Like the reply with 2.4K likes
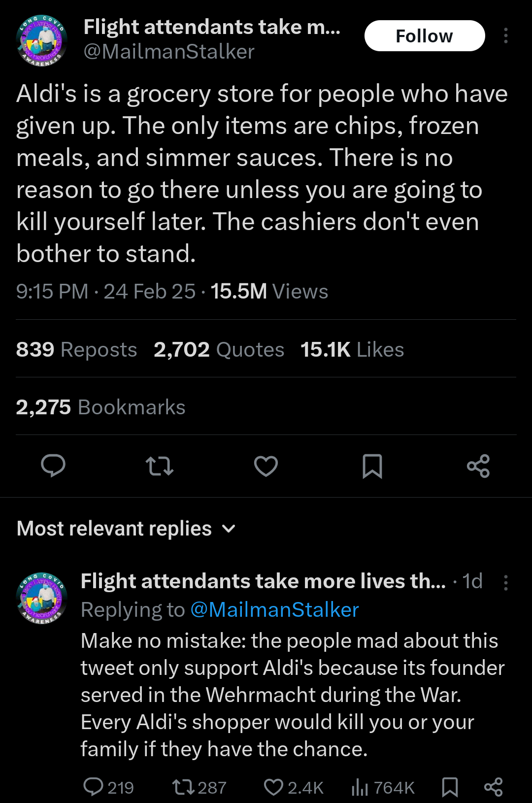532x803 pixels. coord(274,787)
